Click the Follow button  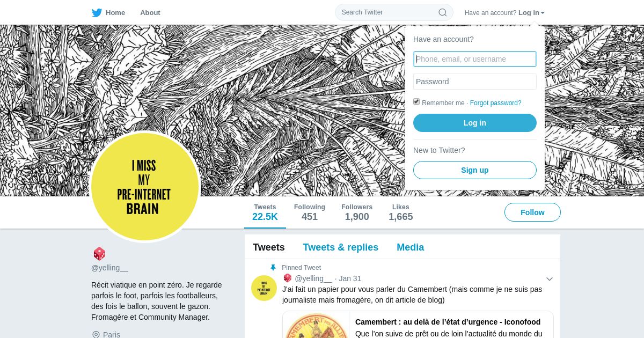(532, 212)
